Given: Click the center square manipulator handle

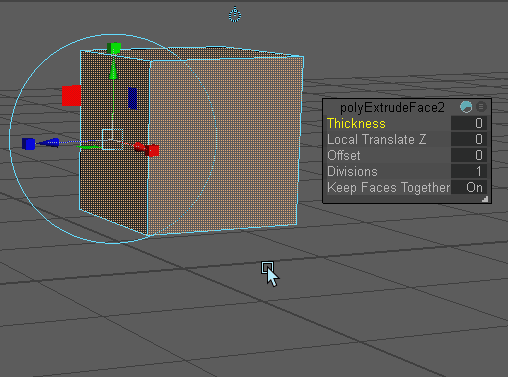Looking at the screenshot, I should (113, 139).
